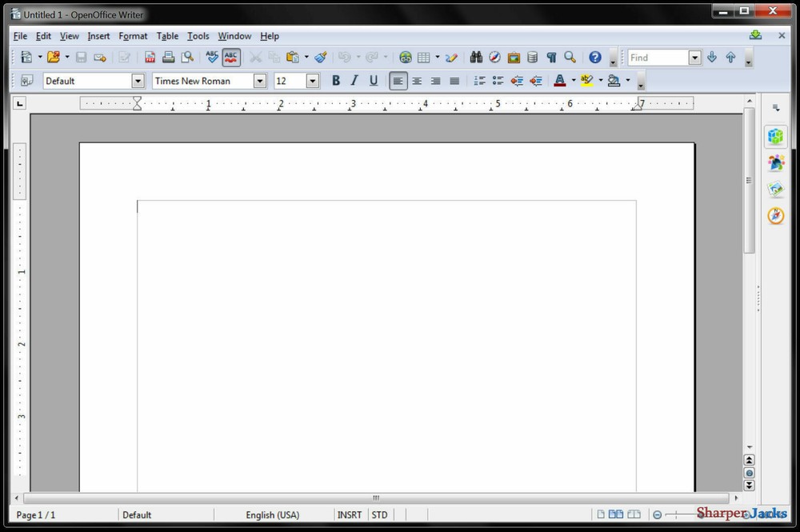The width and height of the screenshot is (800, 532).
Task: Enable AutoSpellcheck as you type
Action: pyautogui.click(x=231, y=58)
